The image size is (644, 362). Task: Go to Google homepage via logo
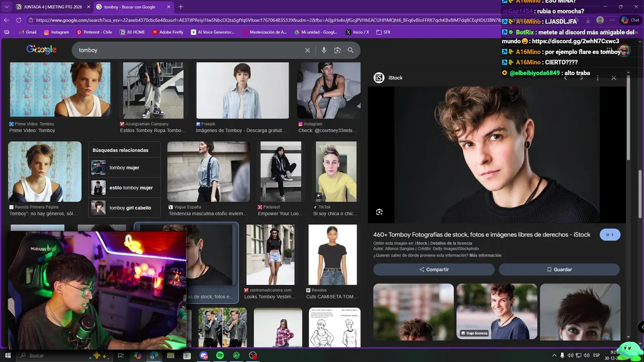click(x=41, y=49)
